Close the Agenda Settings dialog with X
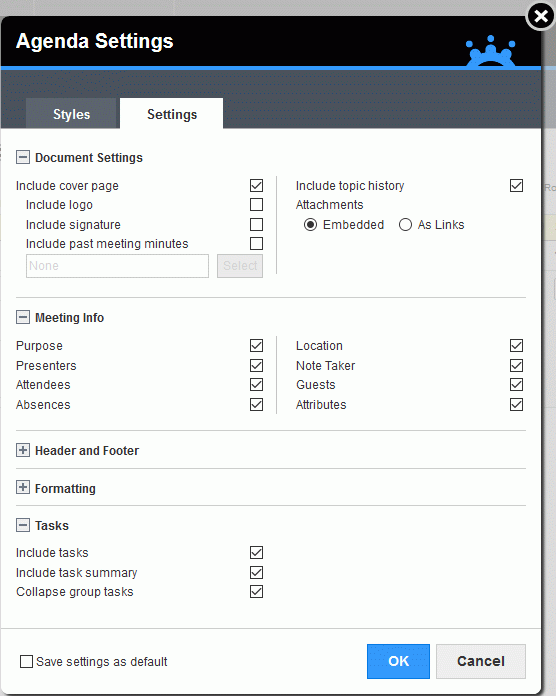 pyautogui.click(x=540, y=16)
